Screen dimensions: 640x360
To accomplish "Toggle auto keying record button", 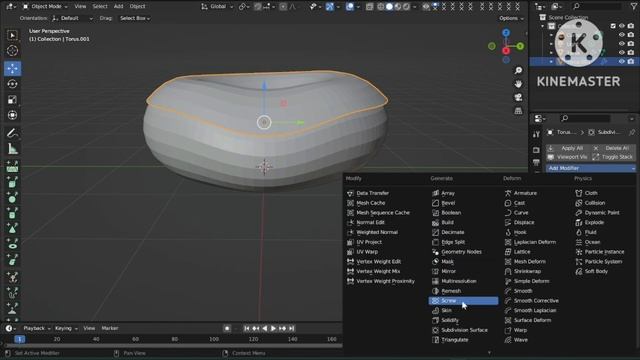I will [227, 328].
